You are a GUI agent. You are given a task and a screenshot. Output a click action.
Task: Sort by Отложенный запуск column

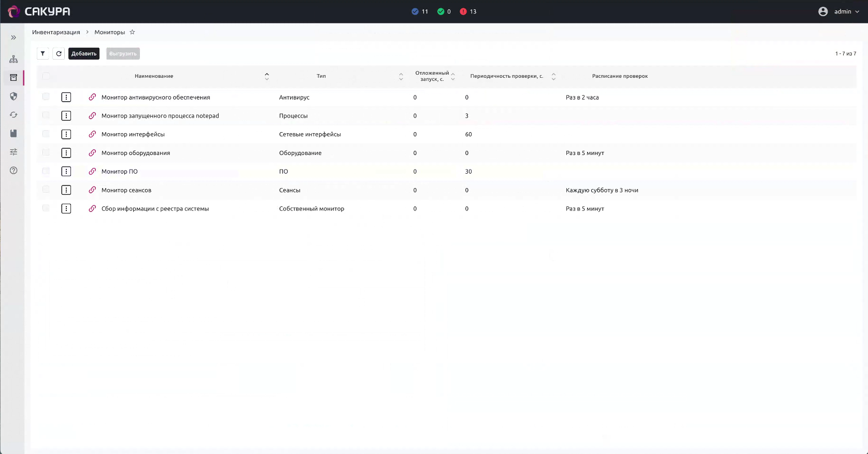[453, 76]
